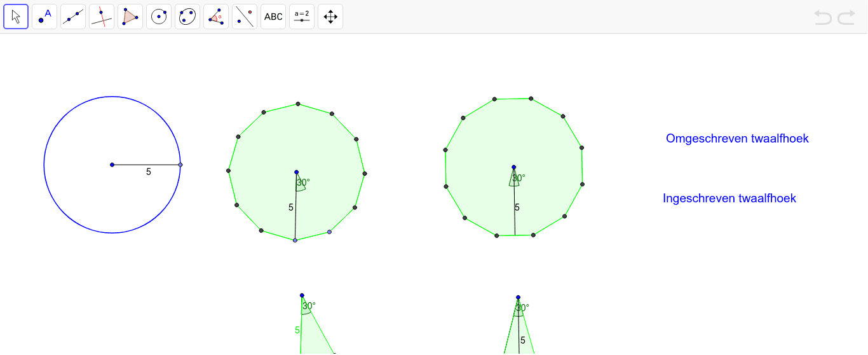The width and height of the screenshot is (868, 355).
Task: Activate the Polygon tool
Action: point(130,17)
